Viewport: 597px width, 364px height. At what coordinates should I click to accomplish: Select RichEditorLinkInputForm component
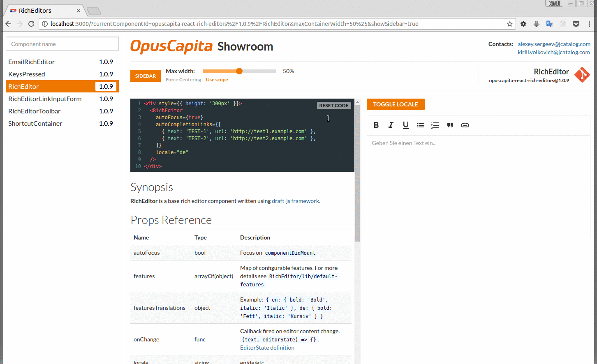pyautogui.click(x=62, y=99)
